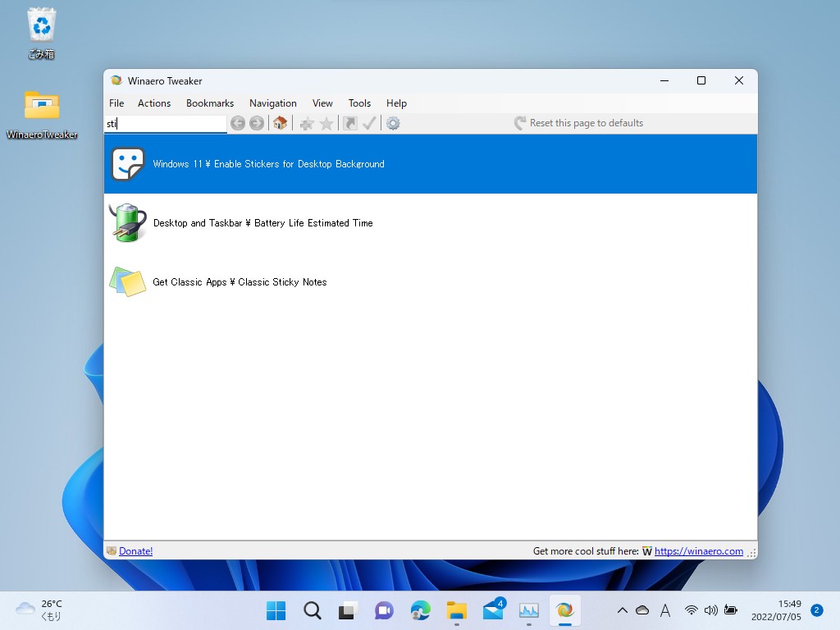Launch Microsoft Edge from taskbar
This screenshot has height=630, width=840.
[x=421, y=610]
